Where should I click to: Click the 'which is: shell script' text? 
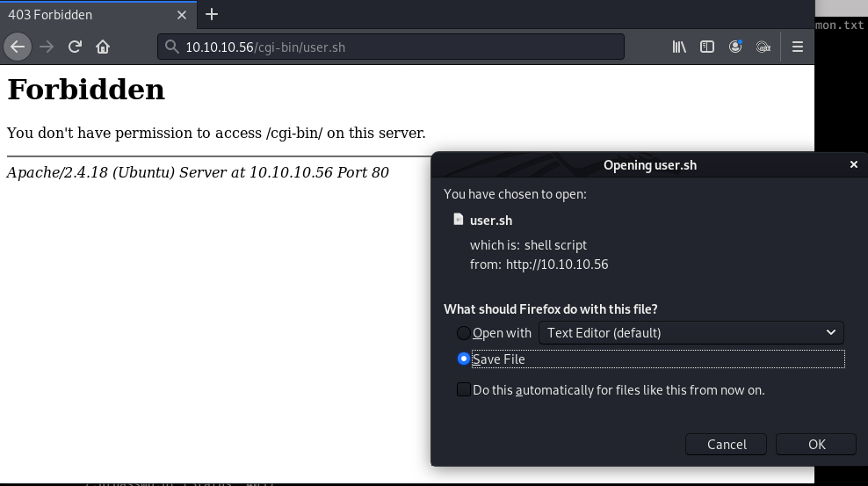pos(528,245)
